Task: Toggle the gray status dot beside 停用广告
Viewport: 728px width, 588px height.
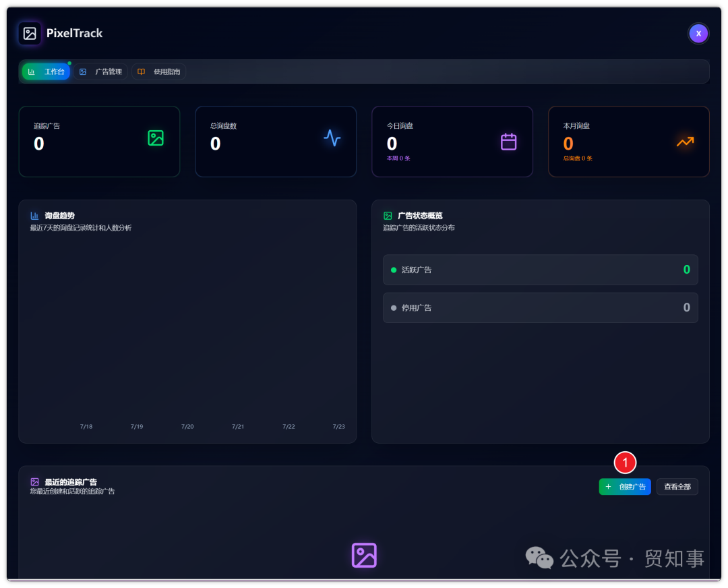Action: coord(393,307)
